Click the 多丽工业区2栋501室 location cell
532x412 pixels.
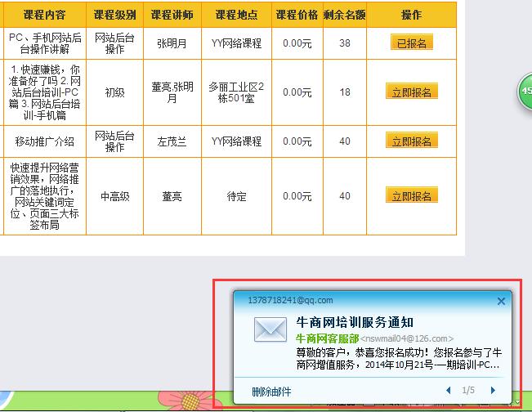(236, 92)
